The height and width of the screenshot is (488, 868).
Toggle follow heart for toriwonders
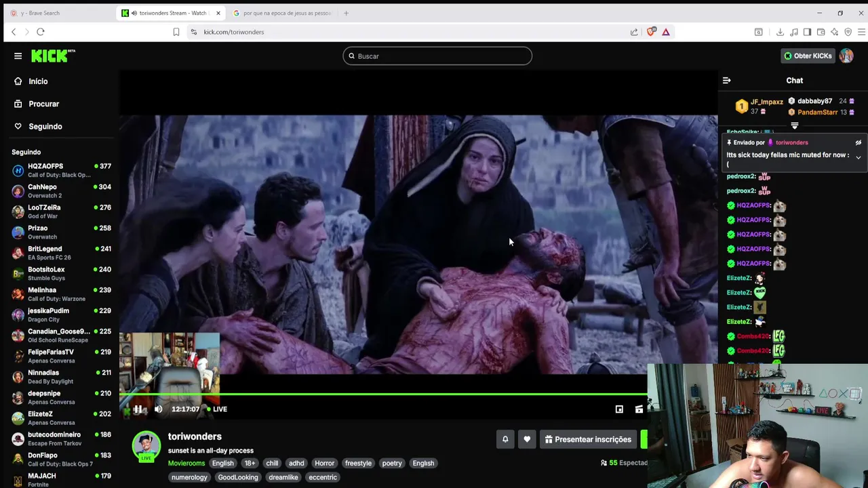click(x=527, y=439)
